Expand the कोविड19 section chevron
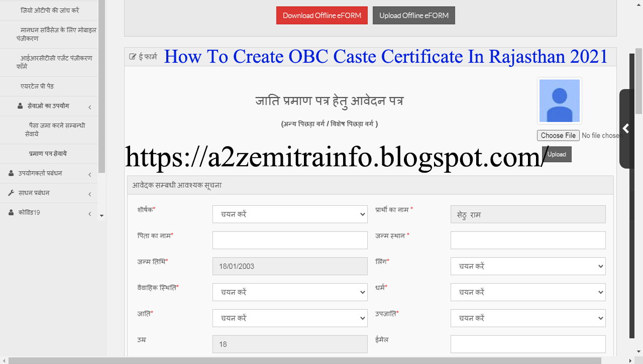Screen dimensions: 643x364 (89, 212)
